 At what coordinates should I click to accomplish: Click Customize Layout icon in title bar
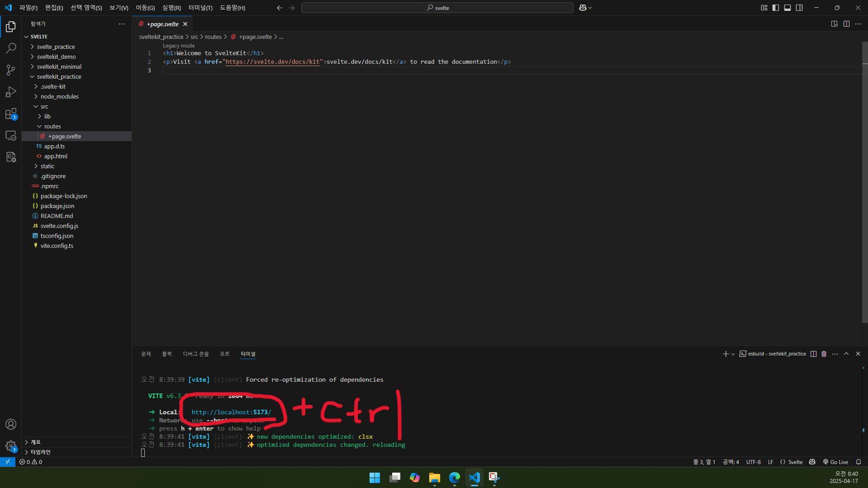pyautogui.click(x=764, y=8)
